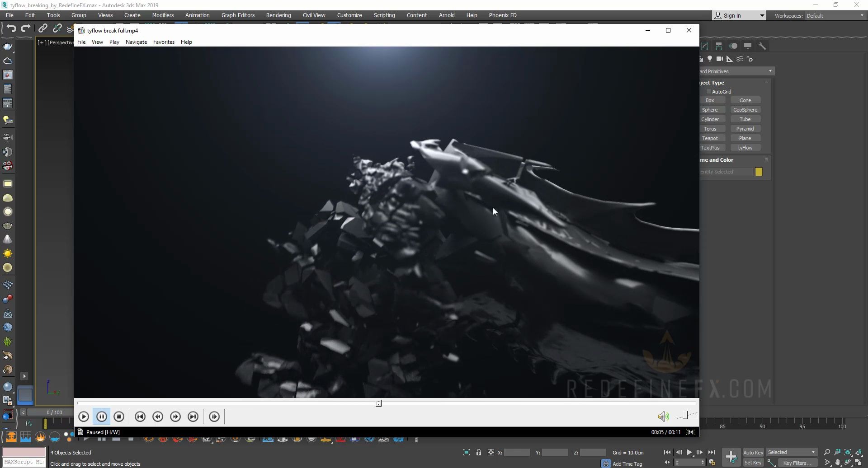The image size is (868, 468).
Task: Activate the Pan view tool
Action: pyautogui.click(x=837, y=462)
